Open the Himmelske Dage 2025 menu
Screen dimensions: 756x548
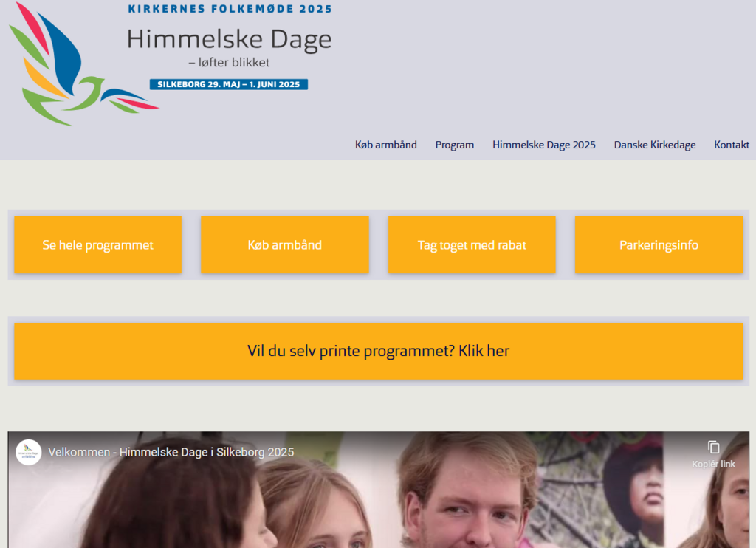544,145
